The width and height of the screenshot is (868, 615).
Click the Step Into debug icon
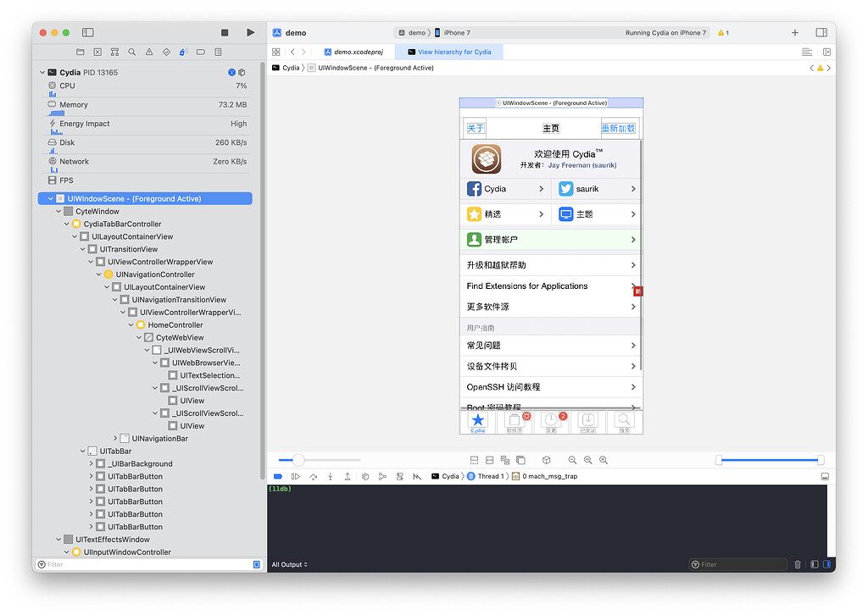pyautogui.click(x=330, y=476)
